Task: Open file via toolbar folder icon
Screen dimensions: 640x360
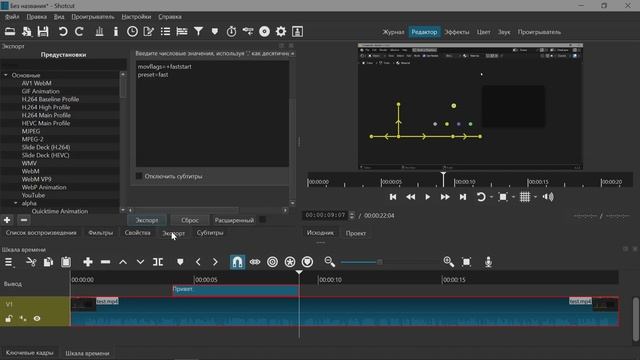Action: coord(10,31)
